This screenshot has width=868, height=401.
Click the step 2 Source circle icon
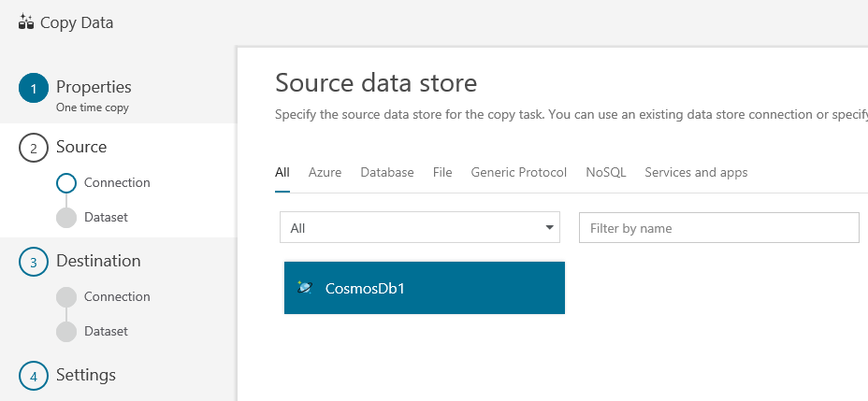pyautogui.click(x=34, y=148)
